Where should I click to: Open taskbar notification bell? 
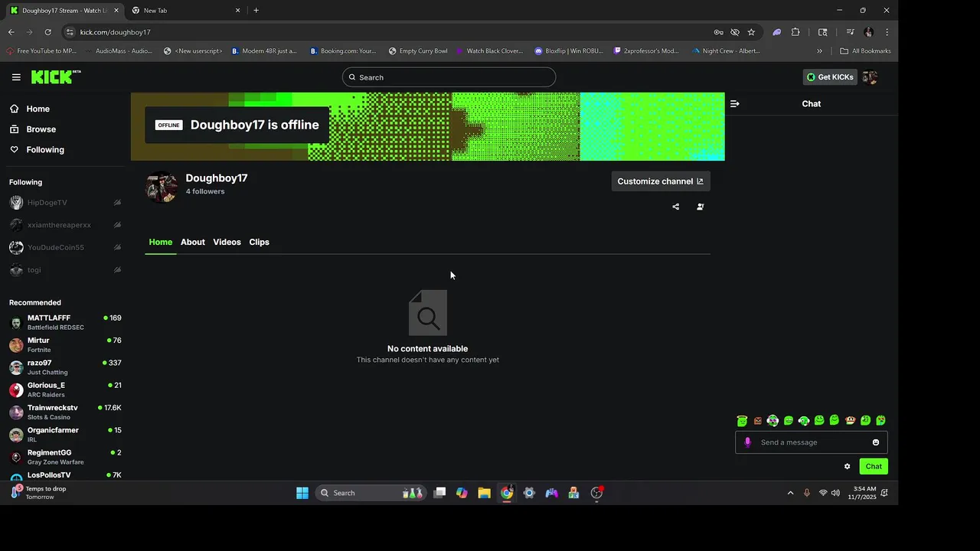click(884, 493)
